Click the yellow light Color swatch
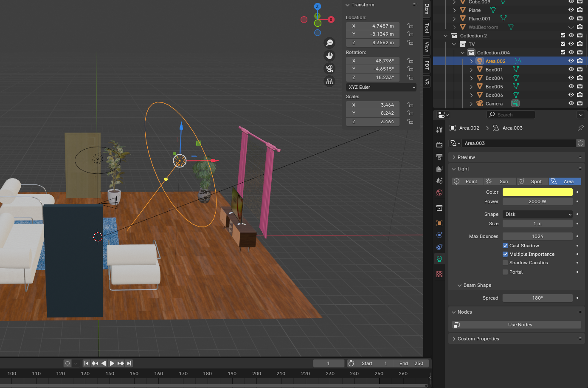 pos(537,192)
